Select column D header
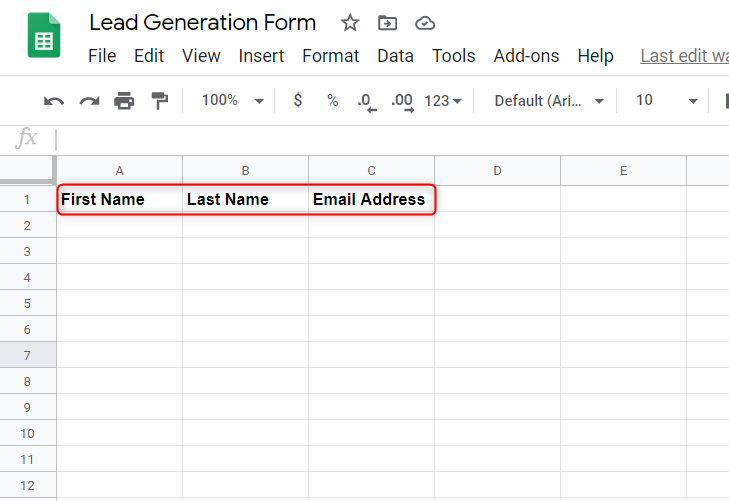 click(497, 171)
